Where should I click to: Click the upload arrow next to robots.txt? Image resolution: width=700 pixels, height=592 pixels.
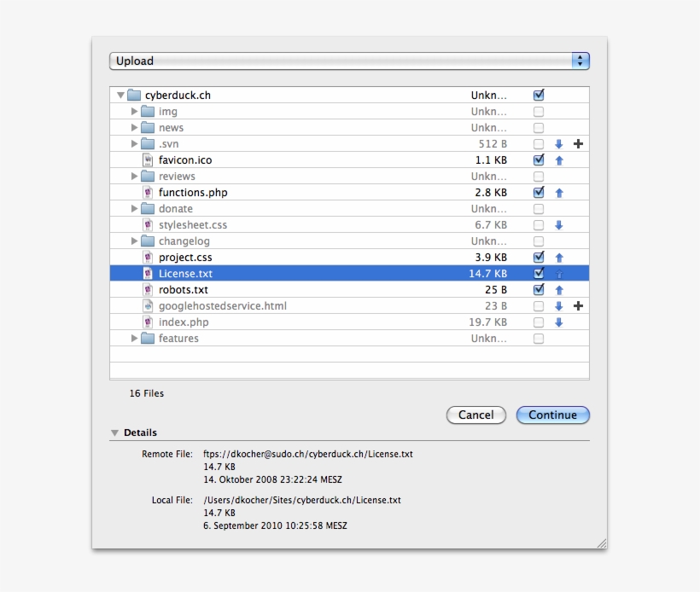(x=559, y=289)
